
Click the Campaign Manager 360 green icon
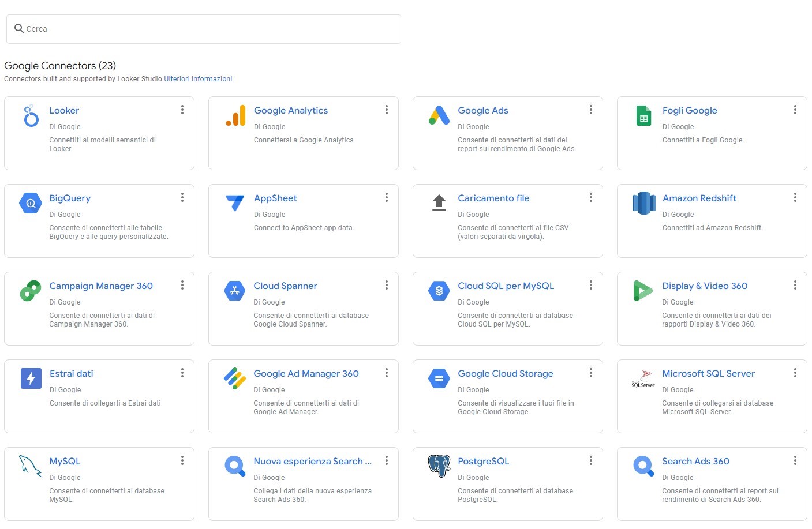(31, 291)
